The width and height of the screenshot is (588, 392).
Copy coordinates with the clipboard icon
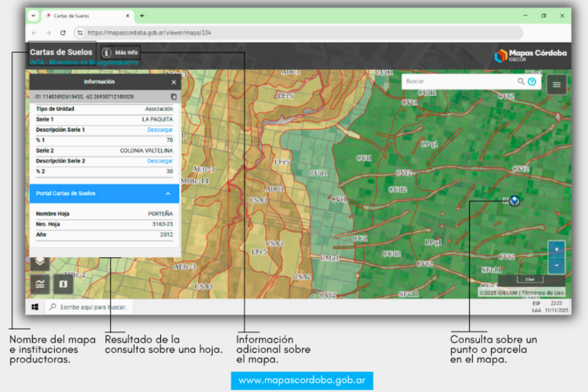point(173,96)
